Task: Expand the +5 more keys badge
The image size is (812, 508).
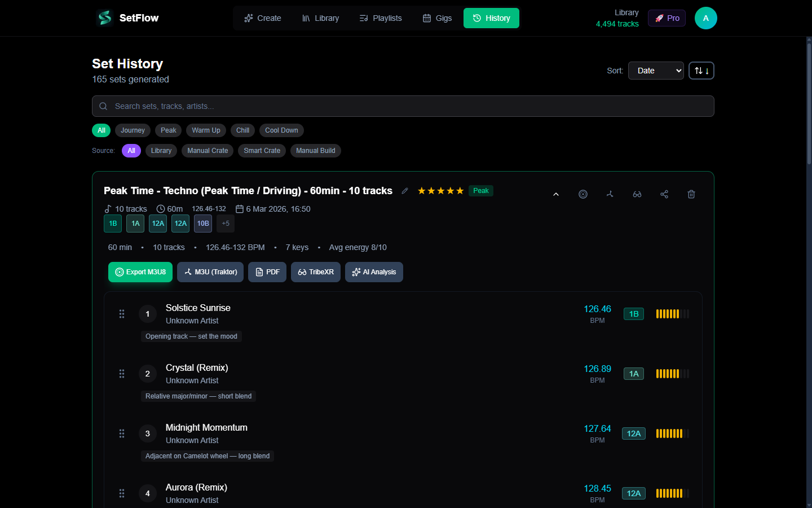Action: (226, 224)
